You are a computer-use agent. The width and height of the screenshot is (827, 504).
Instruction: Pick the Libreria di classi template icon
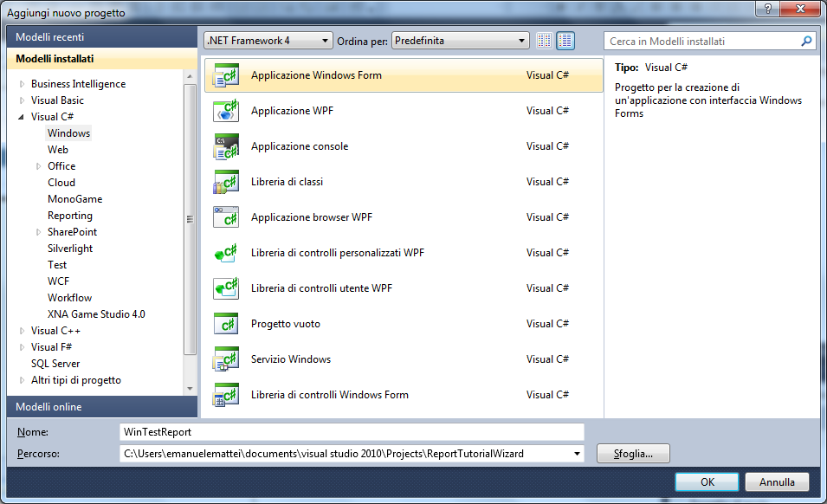(226, 182)
